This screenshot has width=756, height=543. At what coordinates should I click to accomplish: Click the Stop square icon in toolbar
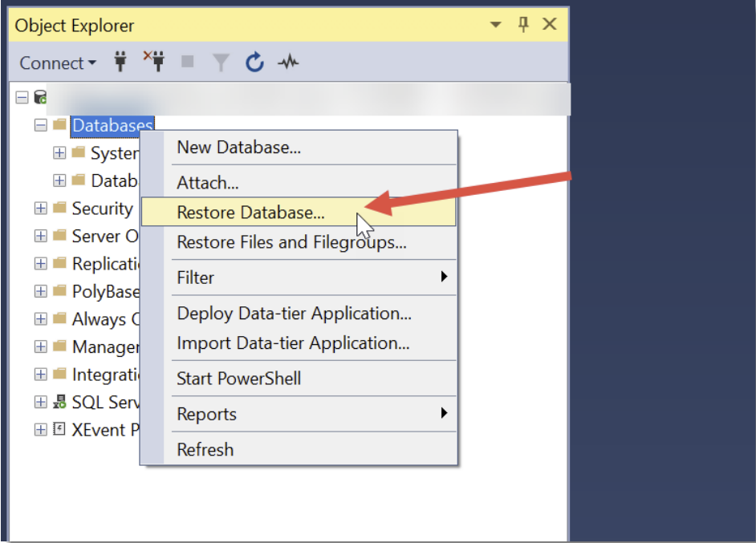188,62
